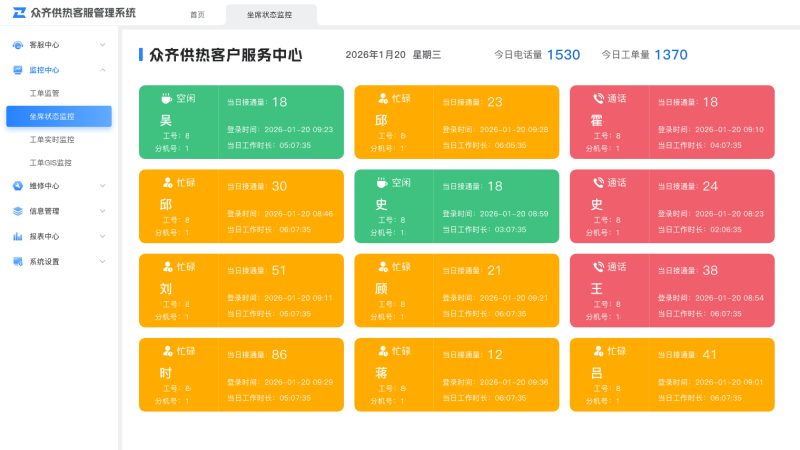Click the agent name 霍

click(x=596, y=120)
